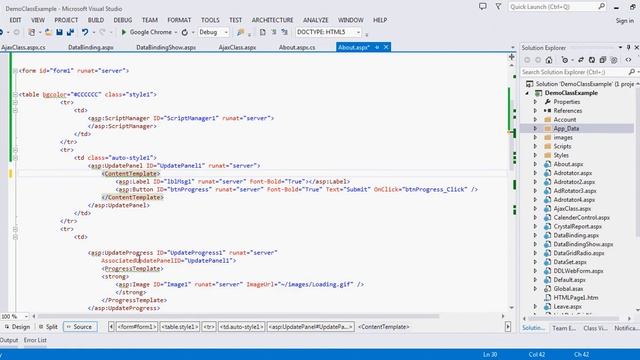Open the Google Chrome browser dropdown arrow

176,32
